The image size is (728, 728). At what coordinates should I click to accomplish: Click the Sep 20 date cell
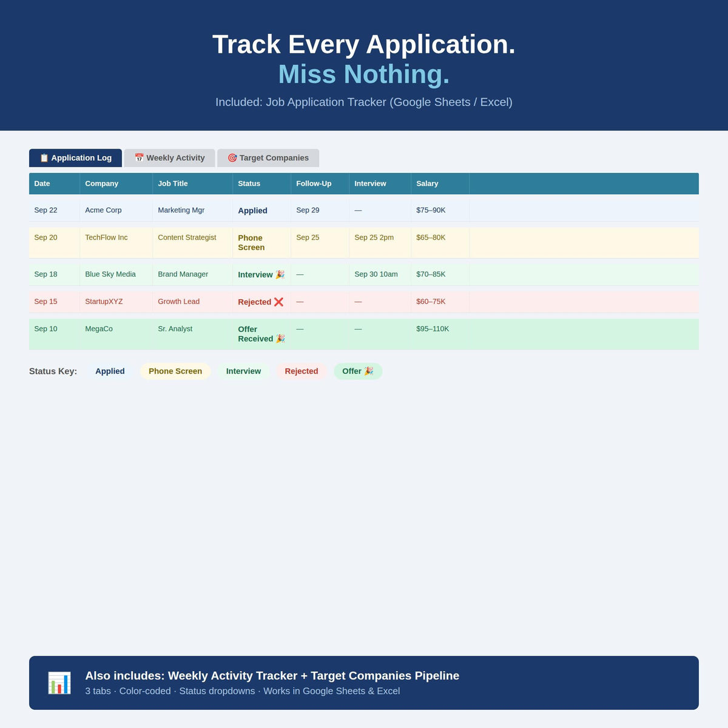click(55, 243)
